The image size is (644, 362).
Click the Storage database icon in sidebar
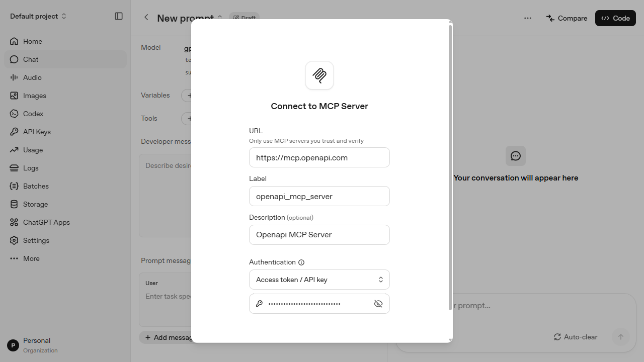tap(14, 204)
